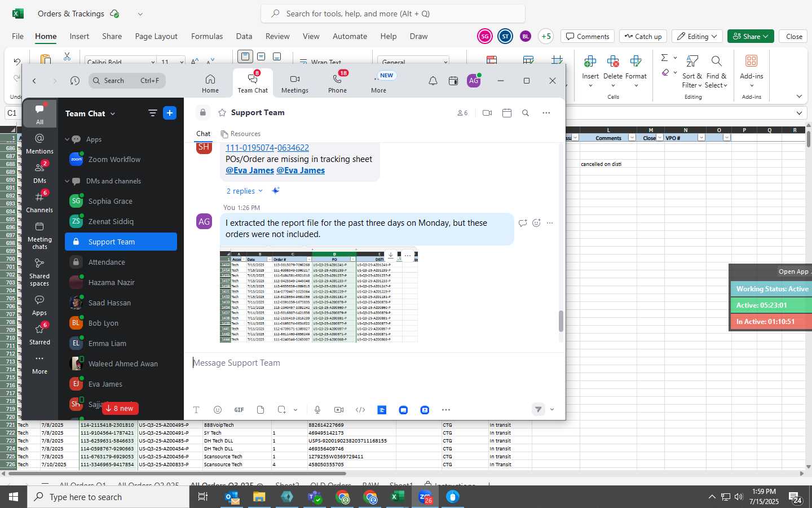Collapse the DMs and channels section
Screen dimensions: 812x508
click(x=67, y=181)
